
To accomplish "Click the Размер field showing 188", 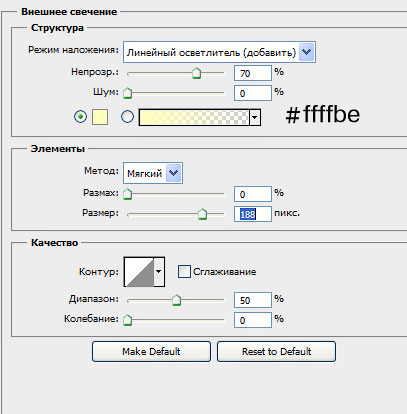I will (x=253, y=214).
